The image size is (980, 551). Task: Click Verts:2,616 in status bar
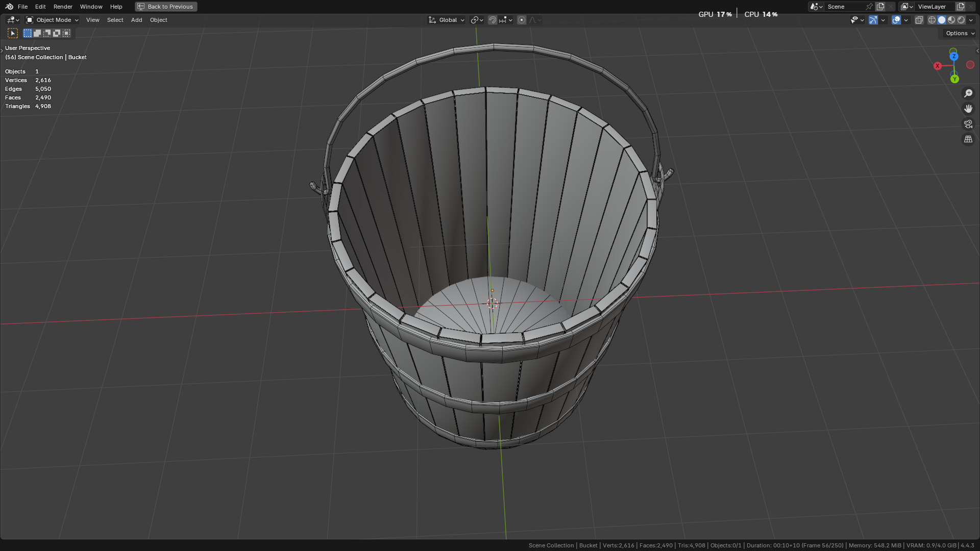(618, 545)
